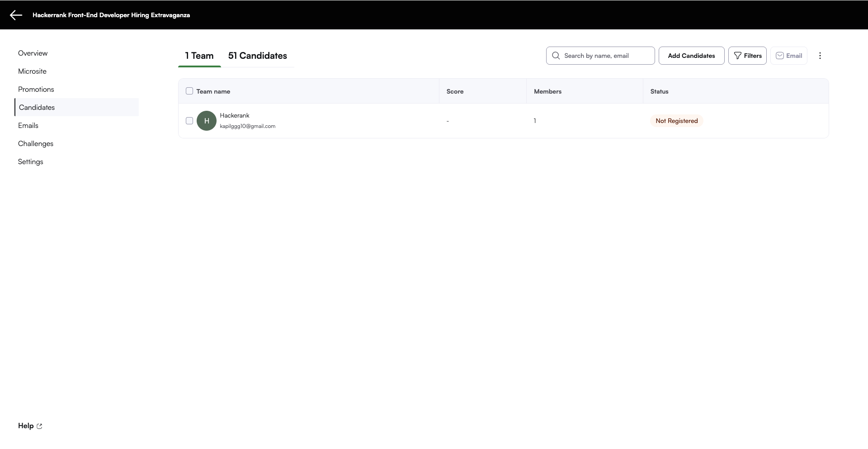The image size is (868, 449).
Task: Open Help via its external link icon
Action: (39, 426)
